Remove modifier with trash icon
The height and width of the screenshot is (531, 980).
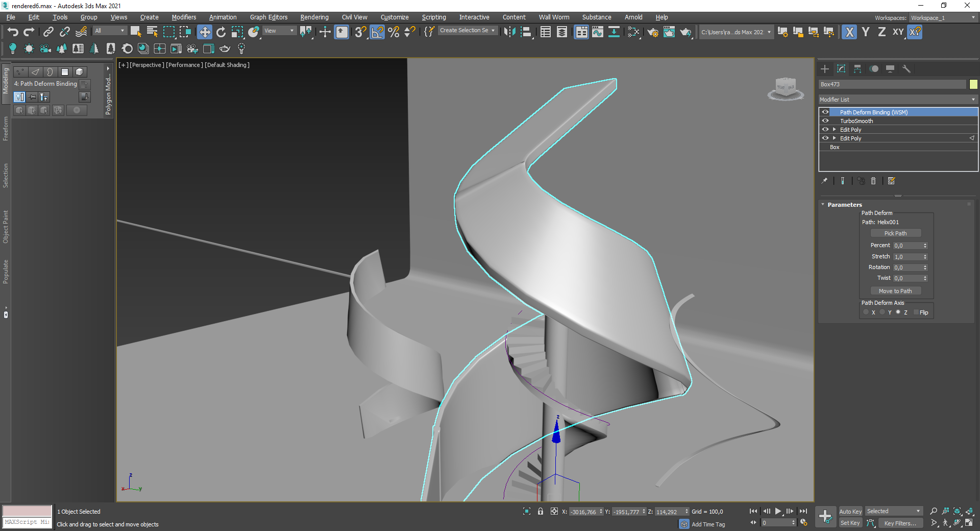click(873, 181)
